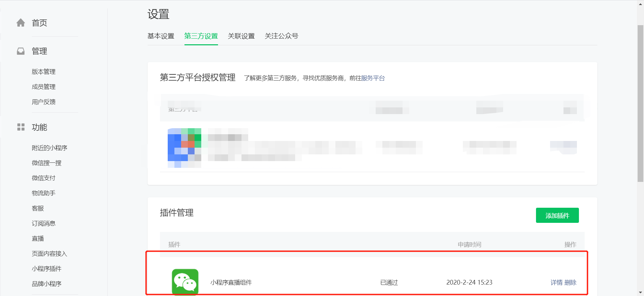Open 用户反馈 page
This screenshot has width=644, height=296.
point(44,102)
